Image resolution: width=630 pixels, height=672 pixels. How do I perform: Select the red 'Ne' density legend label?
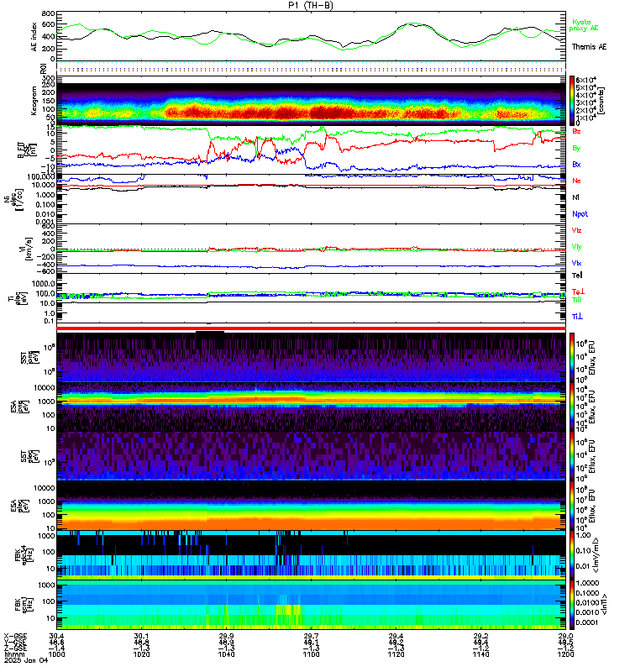click(576, 181)
